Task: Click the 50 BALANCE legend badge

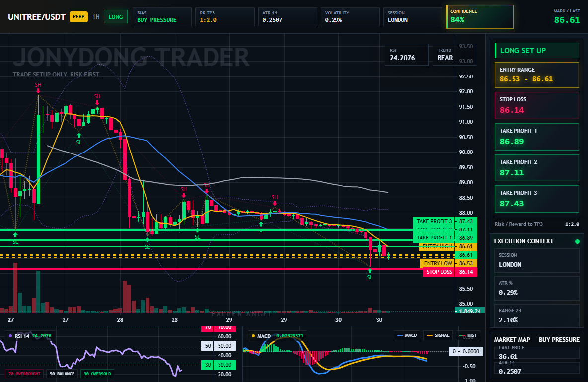Action: click(62, 374)
